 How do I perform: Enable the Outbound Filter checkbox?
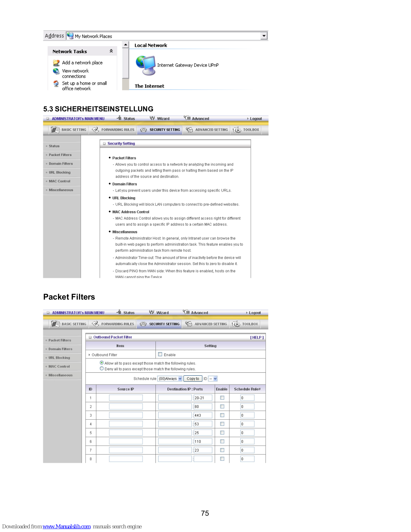coord(160,354)
